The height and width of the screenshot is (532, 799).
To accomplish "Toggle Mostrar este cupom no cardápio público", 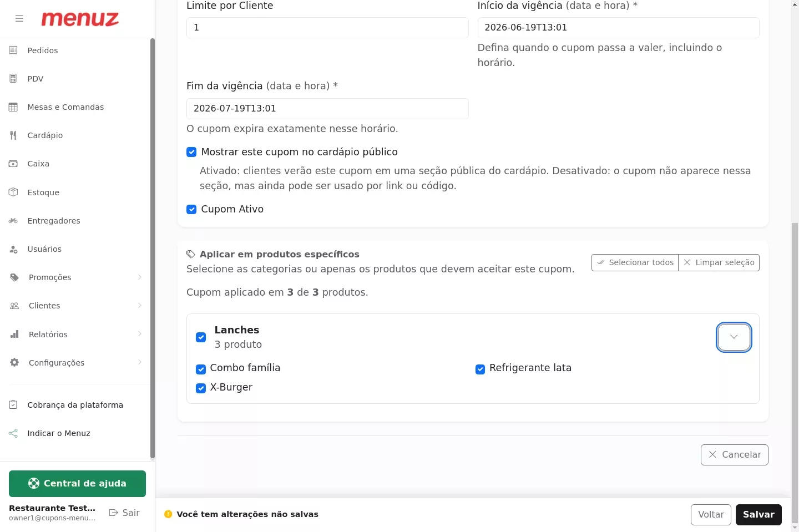I will 191,152.
